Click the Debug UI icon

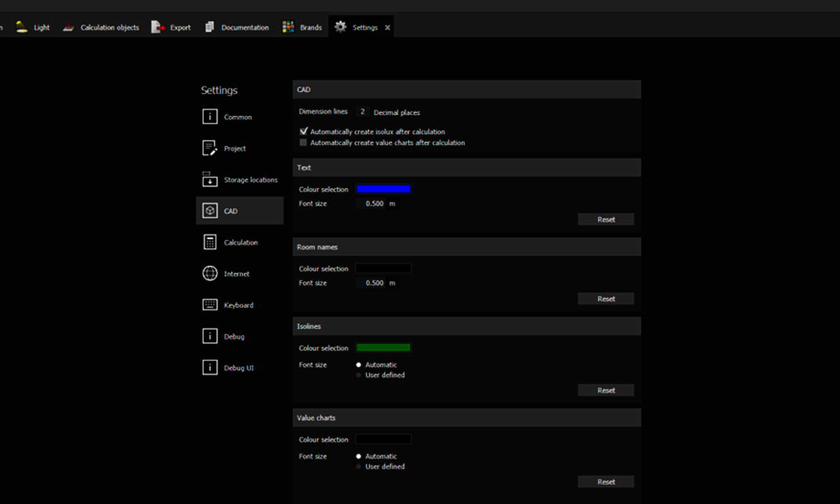click(210, 368)
